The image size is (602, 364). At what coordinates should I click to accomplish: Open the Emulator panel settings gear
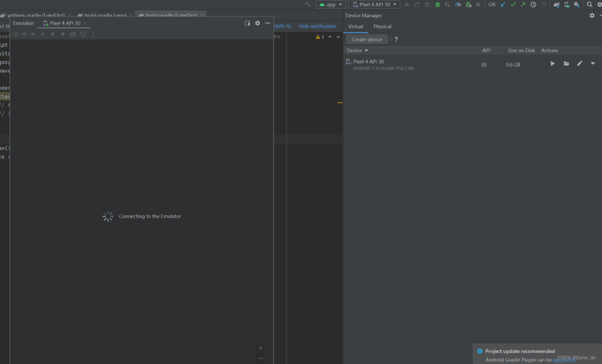click(x=258, y=23)
